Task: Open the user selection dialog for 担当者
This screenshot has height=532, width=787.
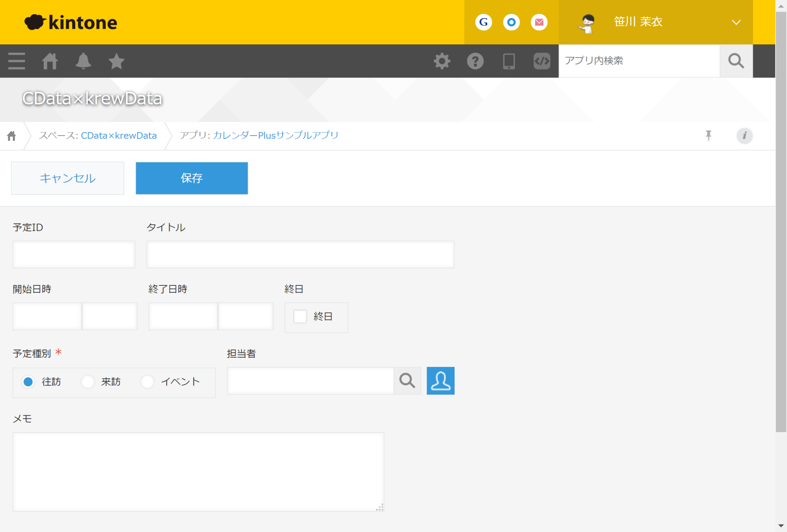Action: click(x=440, y=381)
